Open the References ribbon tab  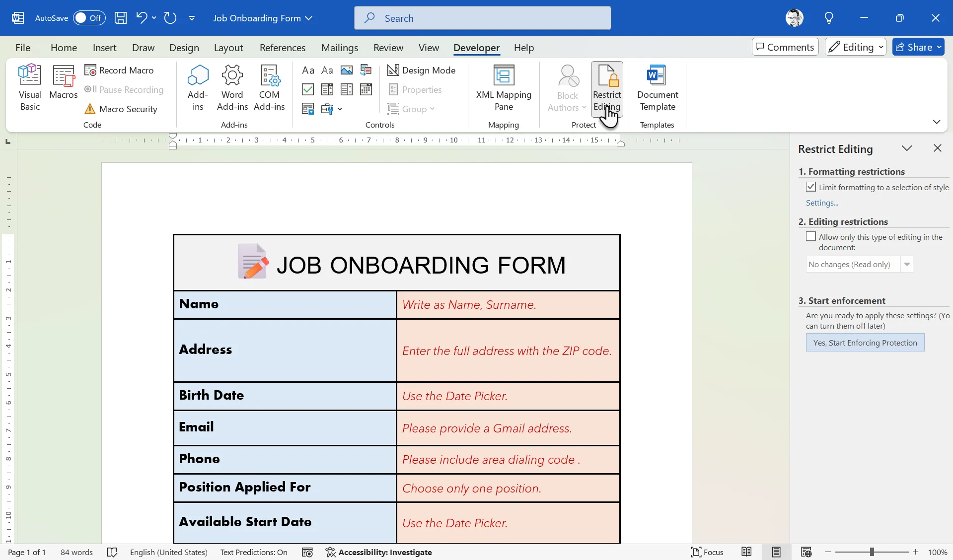pyautogui.click(x=282, y=47)
